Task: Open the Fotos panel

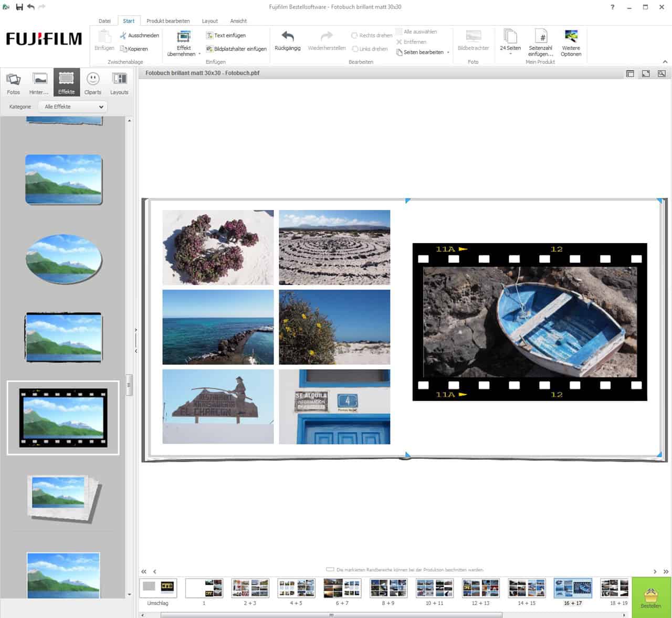Action: coord(14,82)
